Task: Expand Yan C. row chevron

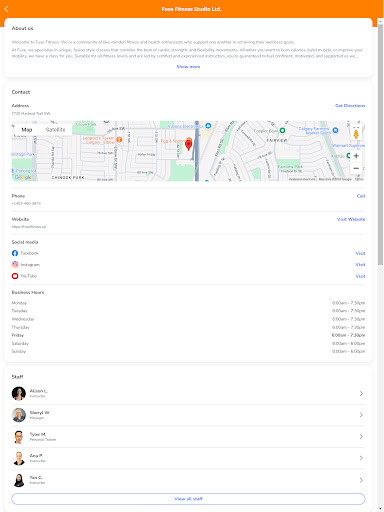Action: 361,480
